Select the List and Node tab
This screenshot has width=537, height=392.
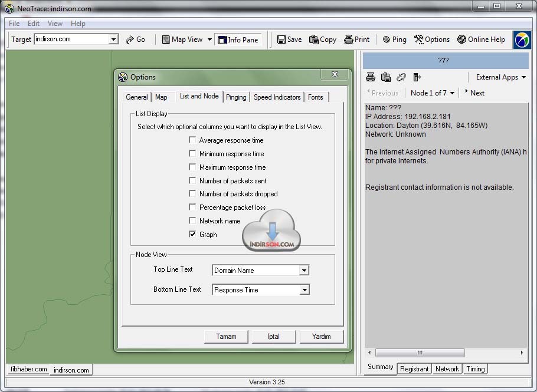coord(199,96)
